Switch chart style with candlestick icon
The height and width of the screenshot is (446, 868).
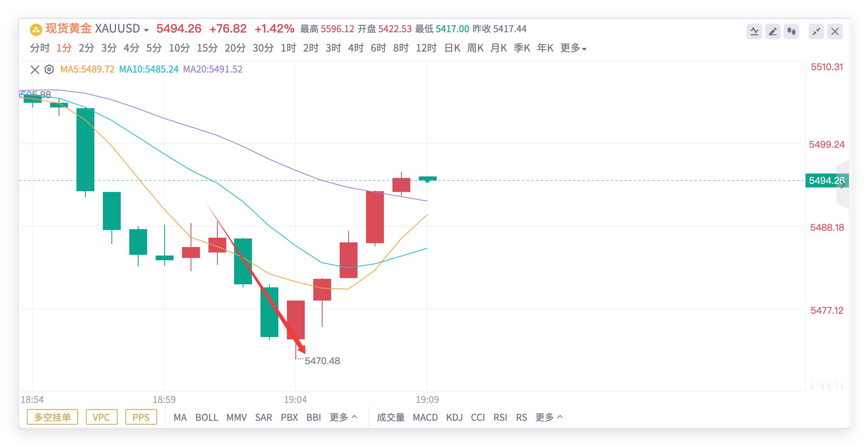point(791,31)
